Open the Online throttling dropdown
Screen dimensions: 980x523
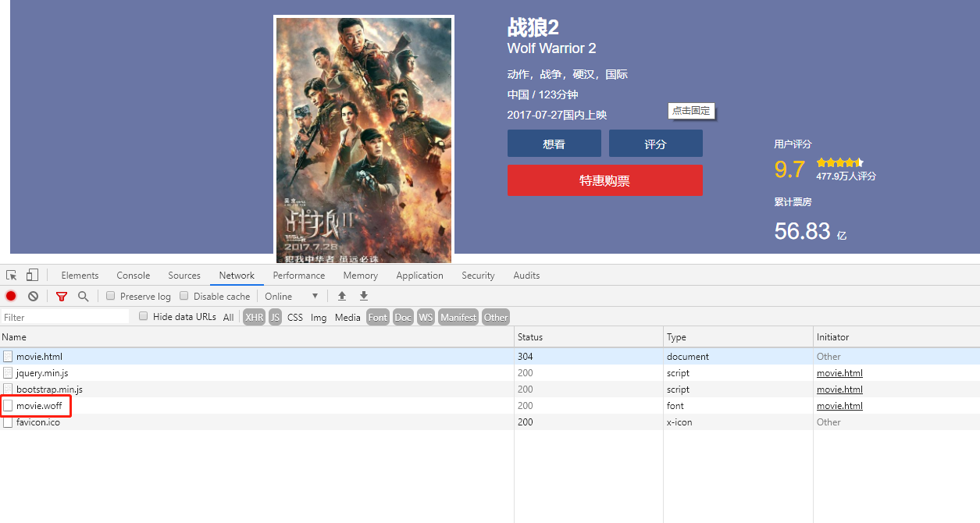click(x=292, y=296)
